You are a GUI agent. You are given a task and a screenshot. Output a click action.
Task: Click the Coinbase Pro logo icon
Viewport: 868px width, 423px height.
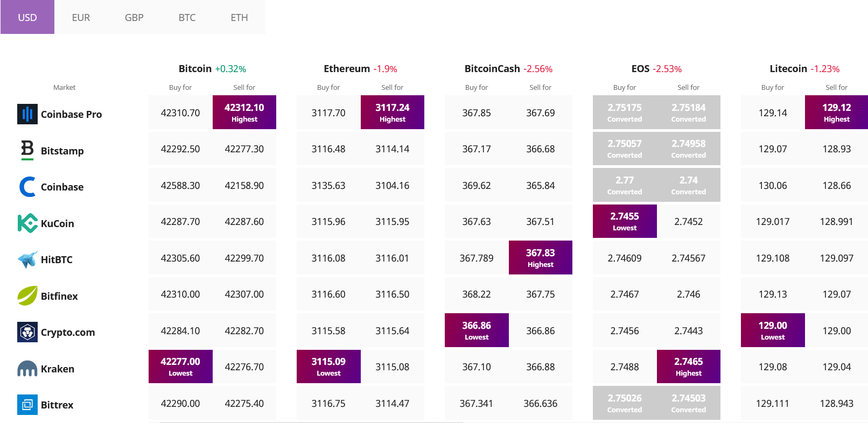27,114
